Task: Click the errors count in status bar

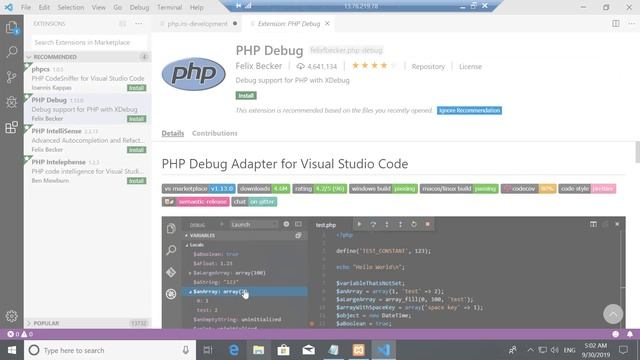Action: coord(13,334)
